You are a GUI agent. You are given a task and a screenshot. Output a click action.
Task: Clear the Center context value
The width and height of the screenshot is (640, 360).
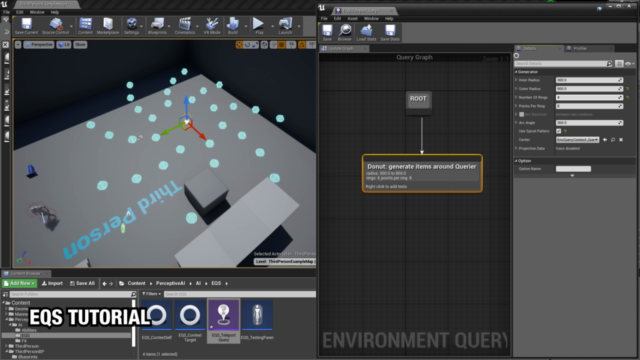621,140
